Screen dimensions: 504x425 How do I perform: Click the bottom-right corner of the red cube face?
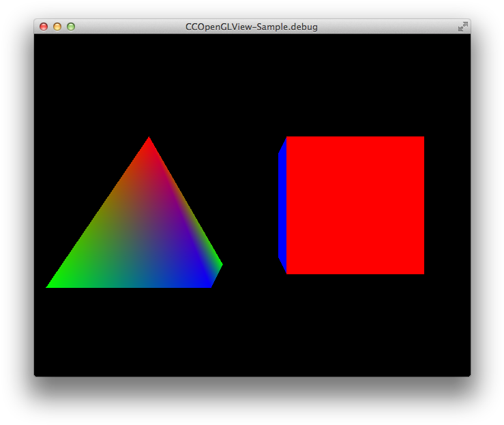click(x=422, y=272)
